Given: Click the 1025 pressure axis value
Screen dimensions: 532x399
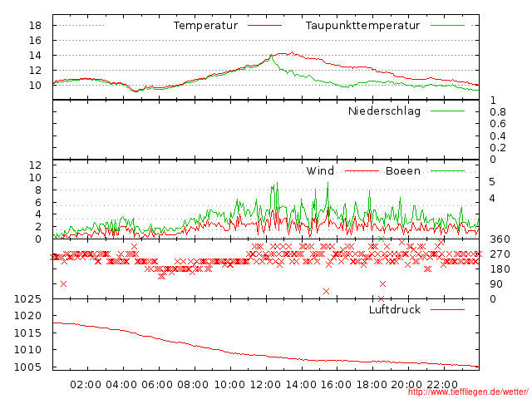Looking at the screenshot, I should coord(27,299).
